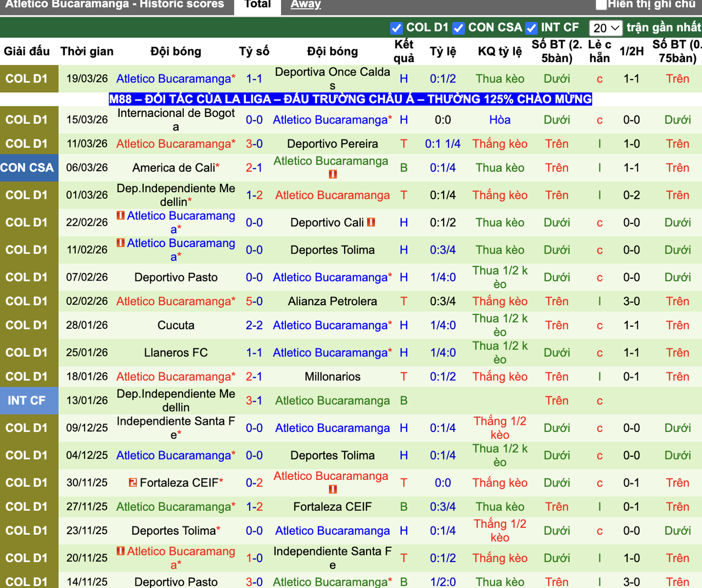This screenshot has width=702, height=588.
Task: Click Atletico Bucaramanga in the 09/12/25 row
Action: (333, 428)
